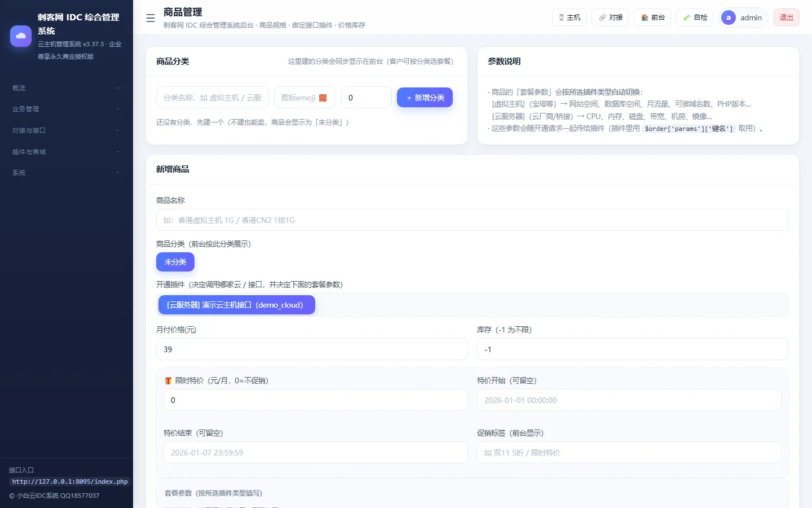Click the 库存 stock field showing -1
The width and height of the screenshot is (812, 508).
[633, 349]
